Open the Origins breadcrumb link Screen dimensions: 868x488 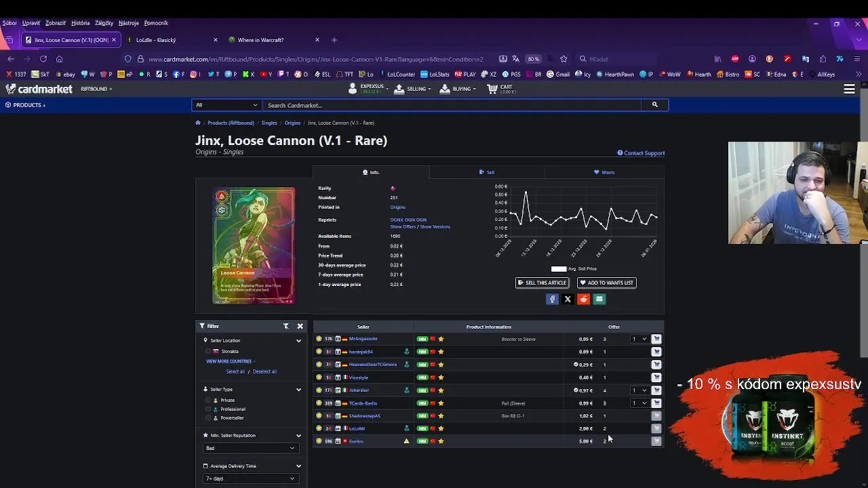[x=292, y=123]
